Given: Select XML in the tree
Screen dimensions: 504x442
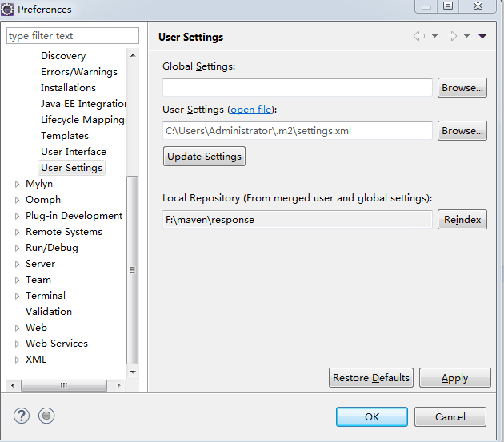Looking at the screenshot, I should tap(36, 360).
